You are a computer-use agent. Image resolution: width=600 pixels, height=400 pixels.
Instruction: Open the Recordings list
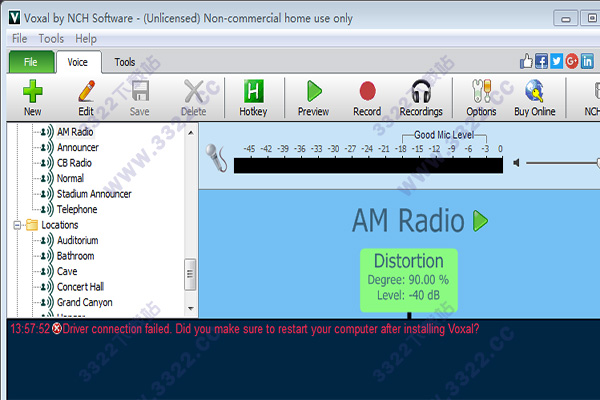tap(421, 98)
